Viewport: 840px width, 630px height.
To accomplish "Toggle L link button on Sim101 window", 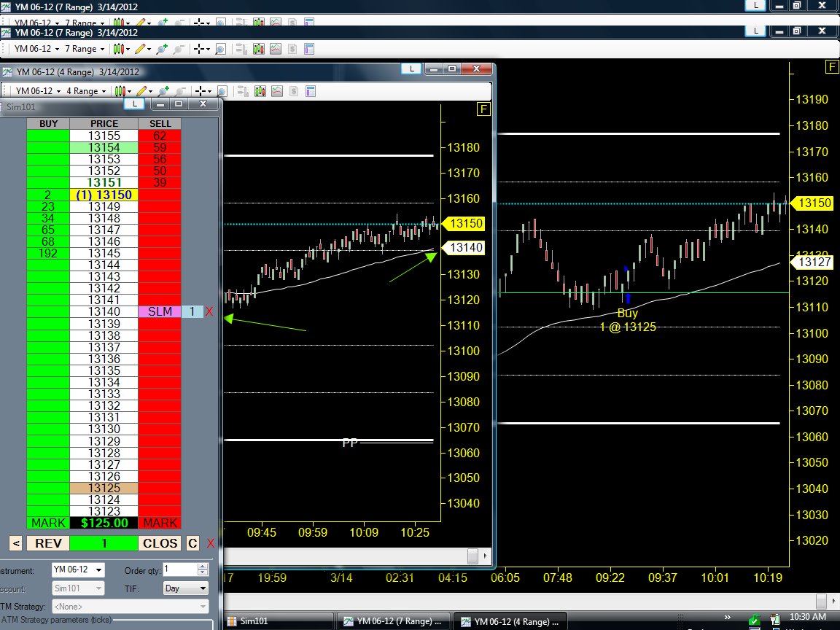I will point(134,104).
